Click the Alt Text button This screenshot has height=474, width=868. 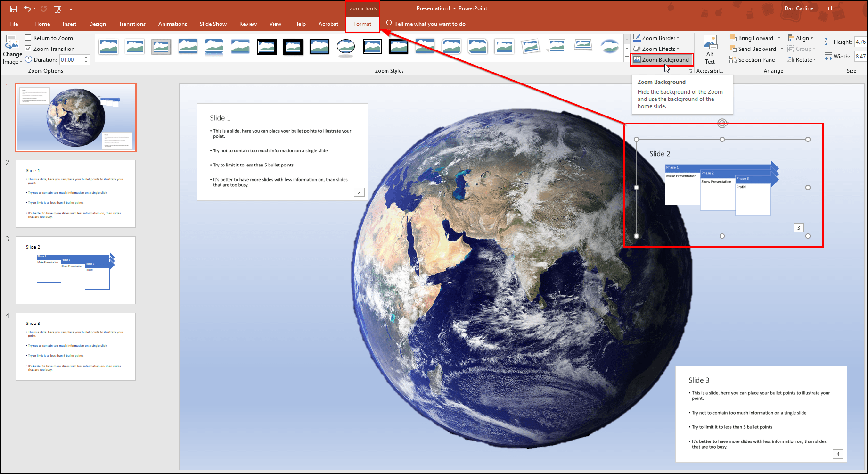pyautogui.click(x=710, y=49)
